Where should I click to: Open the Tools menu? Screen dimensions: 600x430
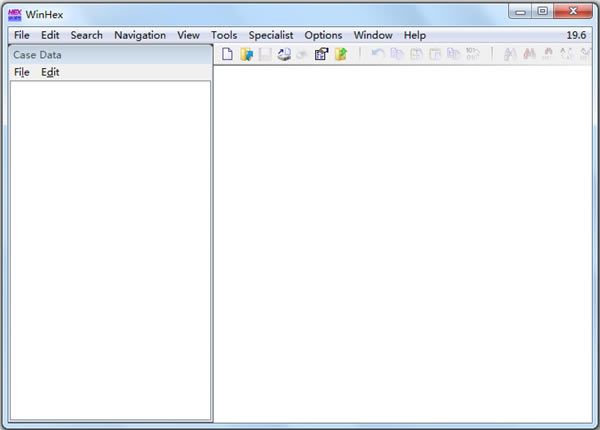coord(224,35)
